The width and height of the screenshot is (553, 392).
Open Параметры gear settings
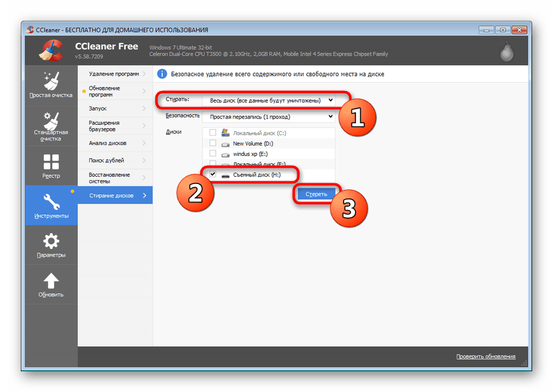pos(51,245)
